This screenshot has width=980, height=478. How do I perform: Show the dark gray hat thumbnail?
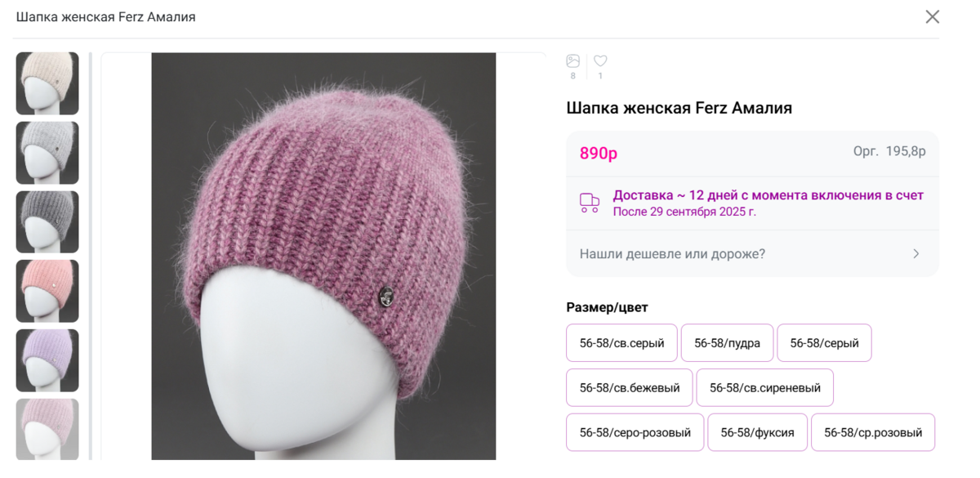[47, 222]
